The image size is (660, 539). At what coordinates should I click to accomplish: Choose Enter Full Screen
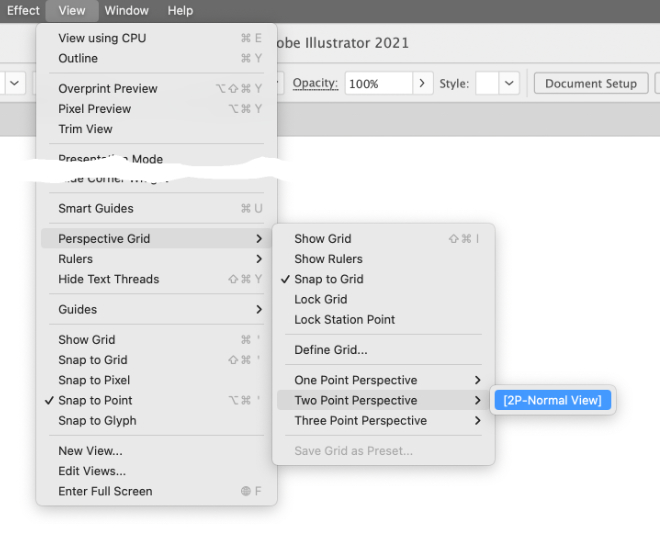pyautogui.click(x=105, y=491)
